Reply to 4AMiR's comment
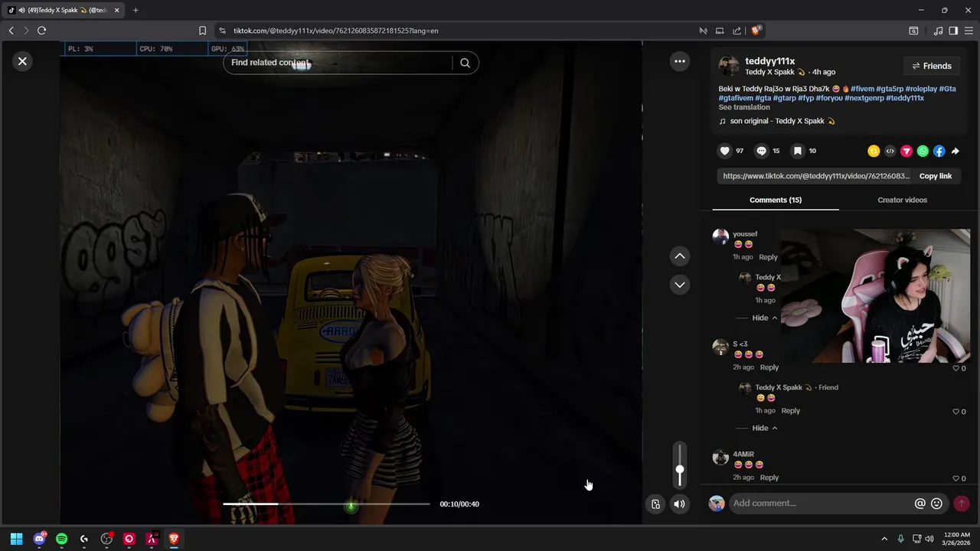 pos(769,478)
